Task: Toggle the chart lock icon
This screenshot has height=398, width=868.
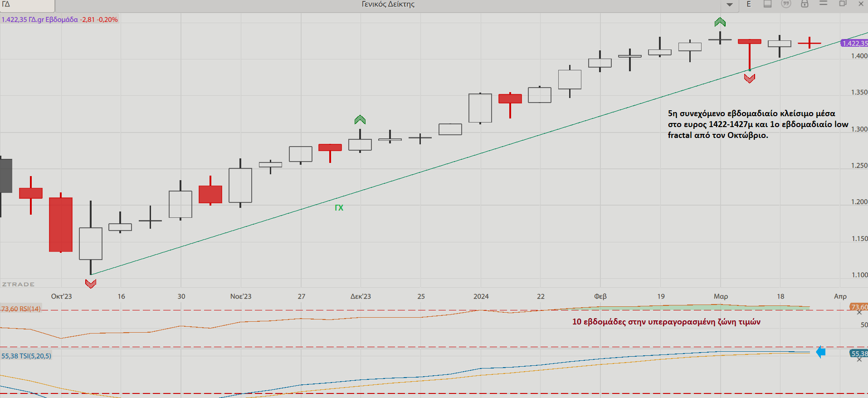Action: pos(805,4)
